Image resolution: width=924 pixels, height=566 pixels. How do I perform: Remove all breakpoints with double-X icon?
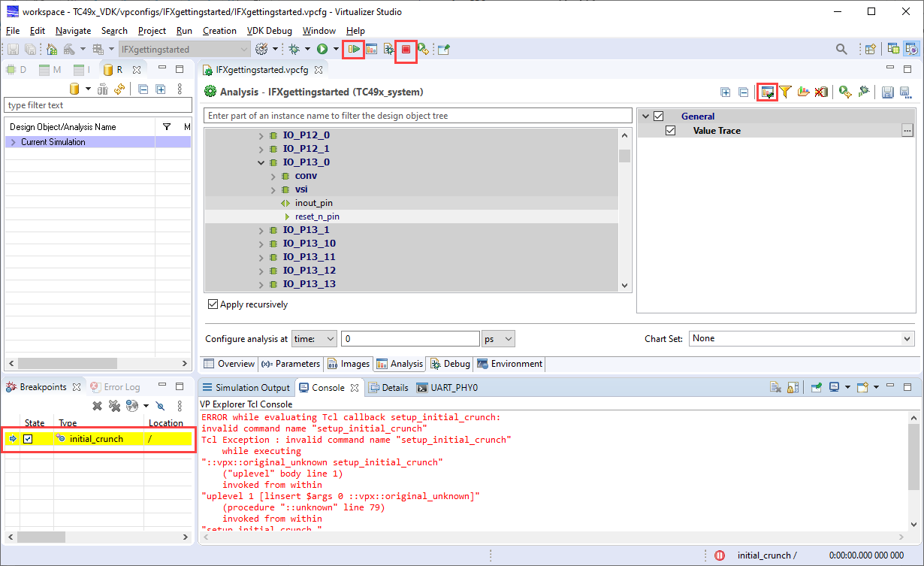click(114, 406)
